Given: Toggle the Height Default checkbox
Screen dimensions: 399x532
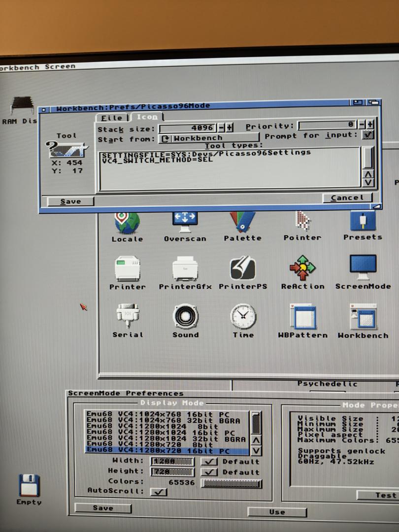Looking at the screenshot, I should [x=209, y=472].
